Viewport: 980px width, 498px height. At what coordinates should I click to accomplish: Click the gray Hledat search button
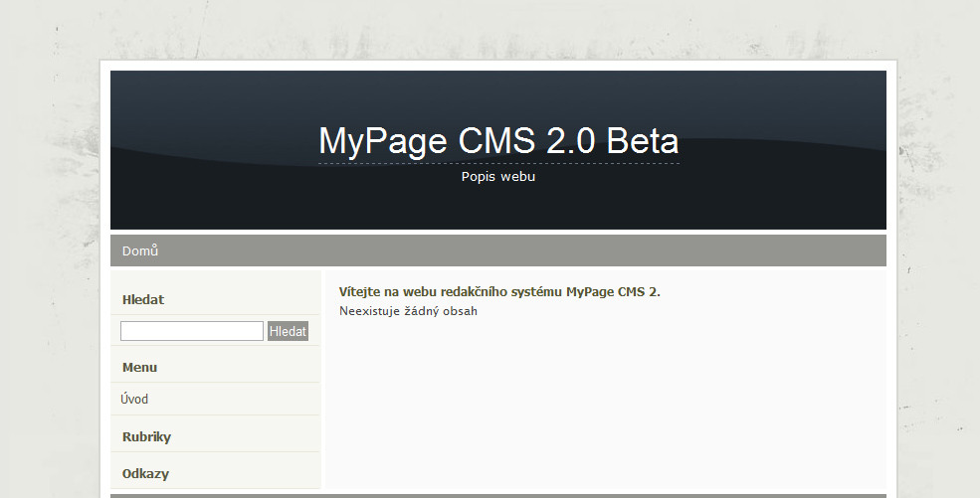tap(289, 331)
